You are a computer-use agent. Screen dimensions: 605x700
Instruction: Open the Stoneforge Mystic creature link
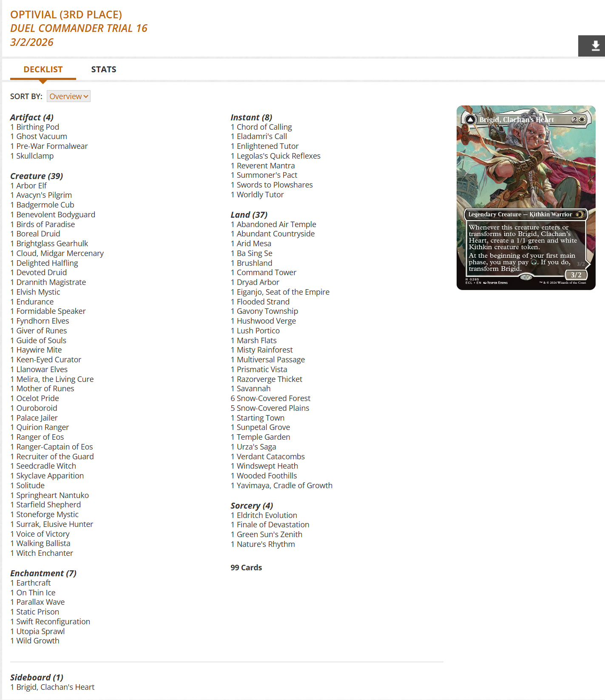click(47, 514)
